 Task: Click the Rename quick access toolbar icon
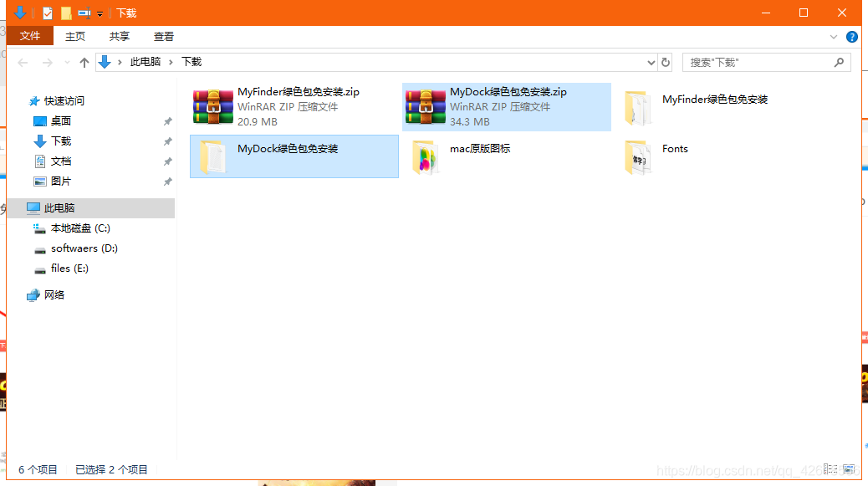[84, 13]
